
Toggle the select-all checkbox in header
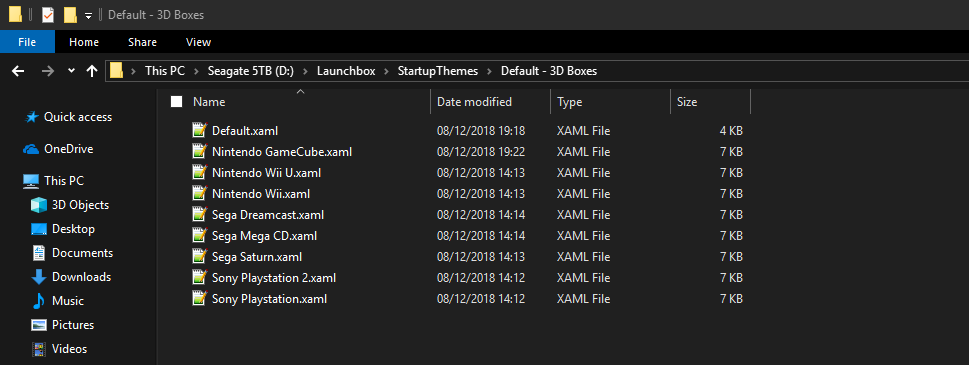point(177,102)
